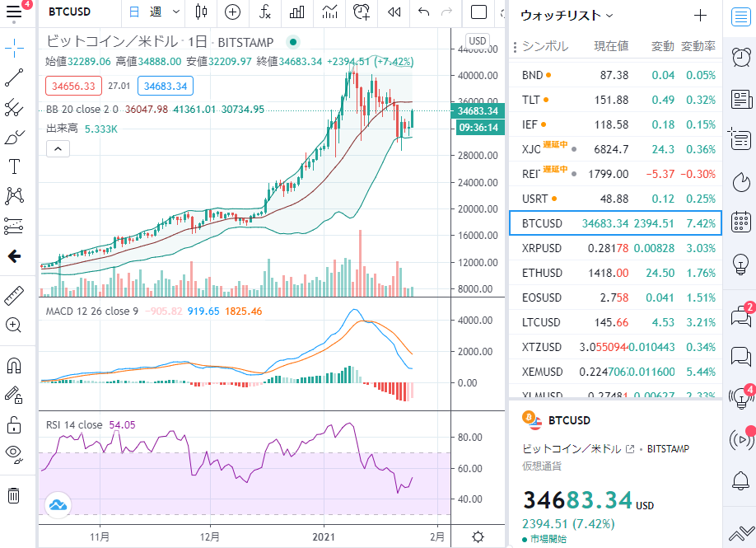Start bar replay rewind button

(x=394, y=12)
